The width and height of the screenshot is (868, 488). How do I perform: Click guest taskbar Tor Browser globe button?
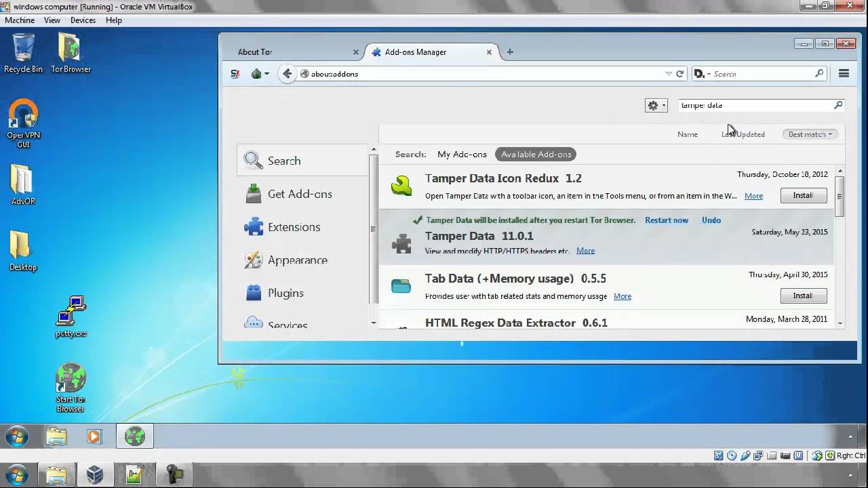pos(135,436)
